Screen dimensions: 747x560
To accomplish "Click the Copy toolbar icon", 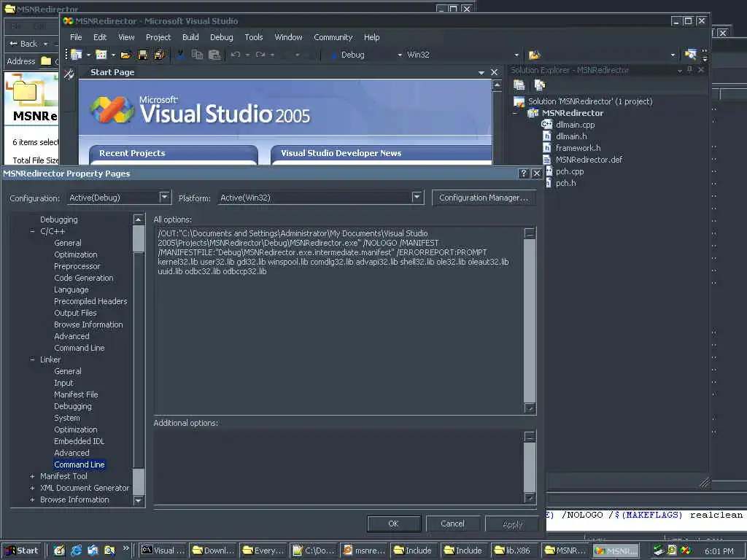I will (x=197, y=55).
